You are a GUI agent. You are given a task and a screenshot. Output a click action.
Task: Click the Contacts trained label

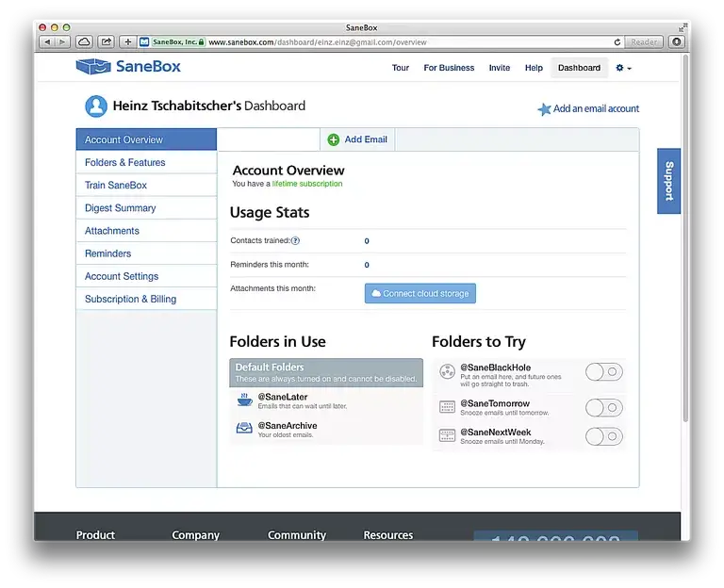coord(260,240)
